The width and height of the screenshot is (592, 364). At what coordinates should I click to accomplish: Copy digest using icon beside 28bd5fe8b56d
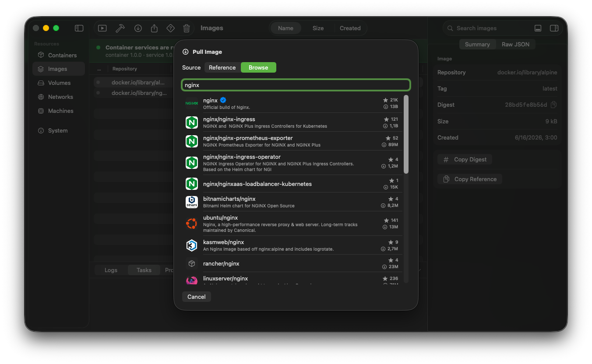[554, 105]
